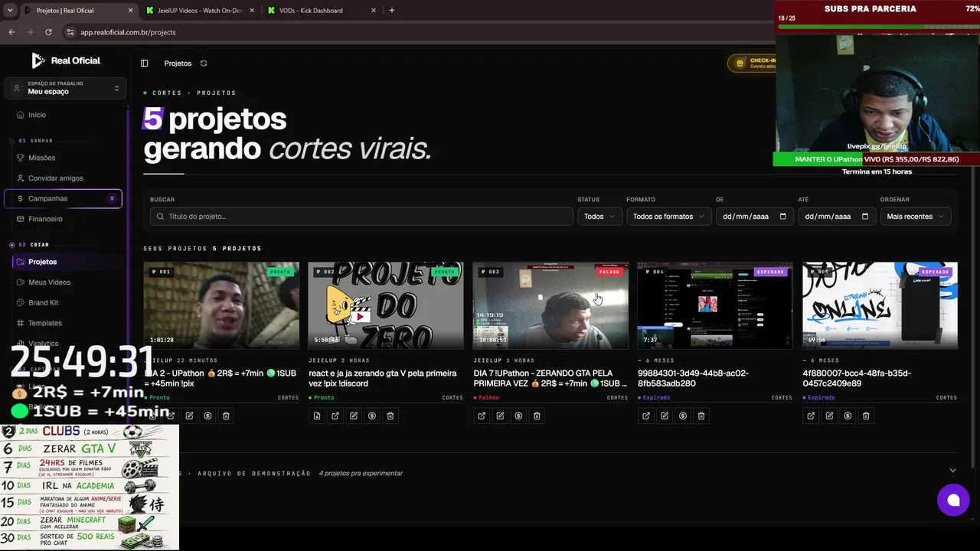Open the DIA 7 !UPathon project title

[x=550, y=379]
